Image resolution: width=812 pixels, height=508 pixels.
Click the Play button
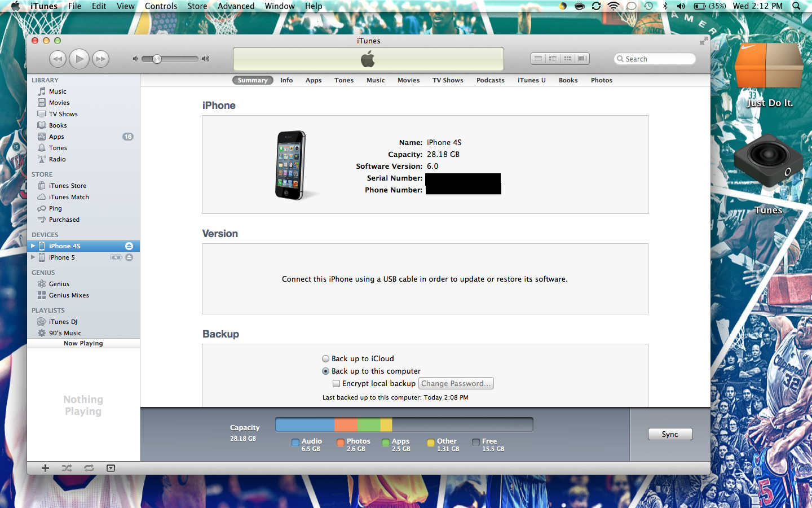coord(79,59)
